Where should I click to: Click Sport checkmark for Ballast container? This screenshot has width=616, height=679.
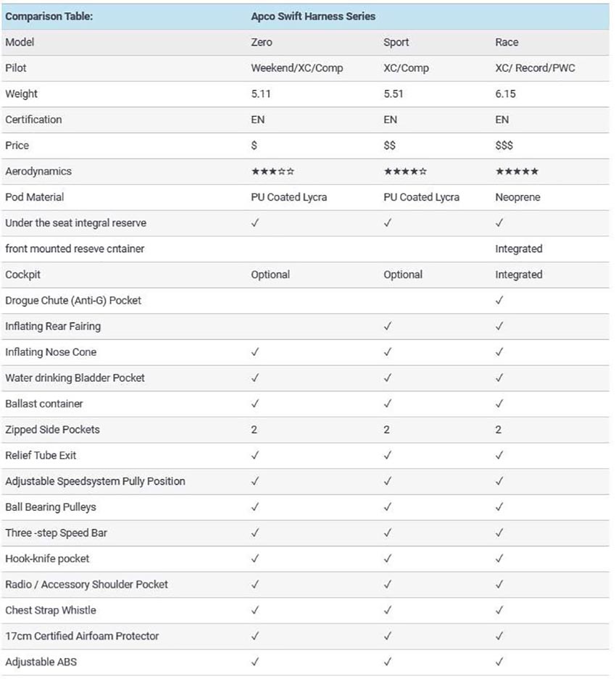(x=388, y=403)
